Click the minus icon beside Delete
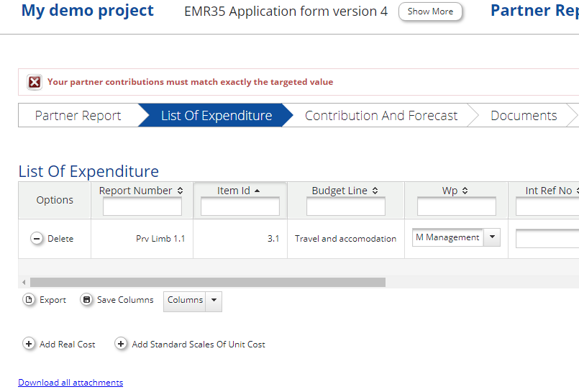The width and height of the screenshot is (579, 392). [37, 239]
